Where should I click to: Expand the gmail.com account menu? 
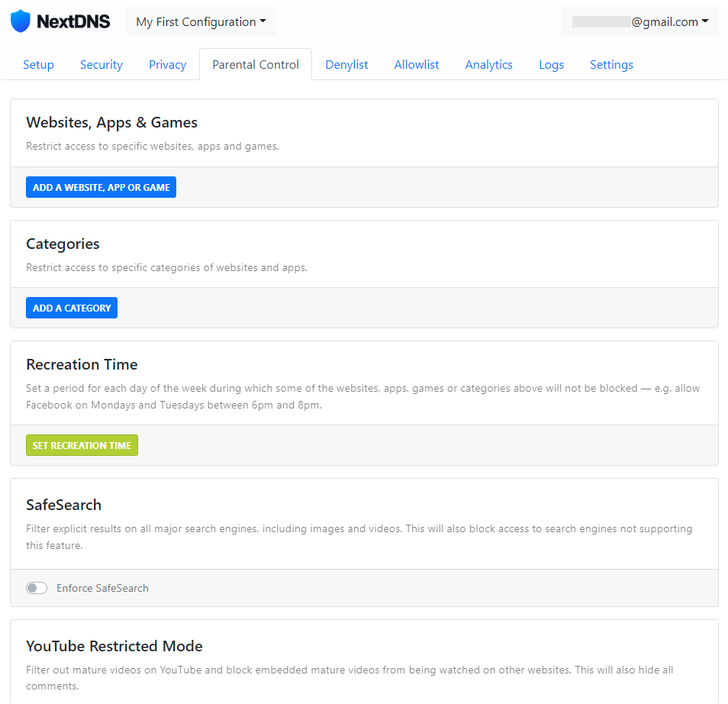[639, 21]
